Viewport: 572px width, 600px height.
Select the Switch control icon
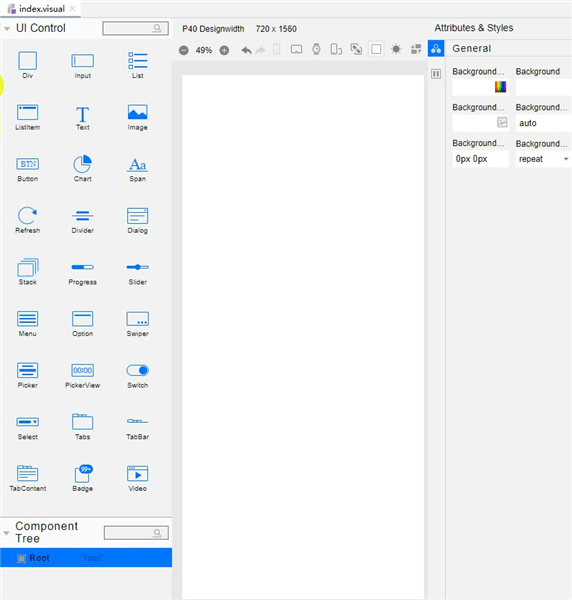click(138, 370)
